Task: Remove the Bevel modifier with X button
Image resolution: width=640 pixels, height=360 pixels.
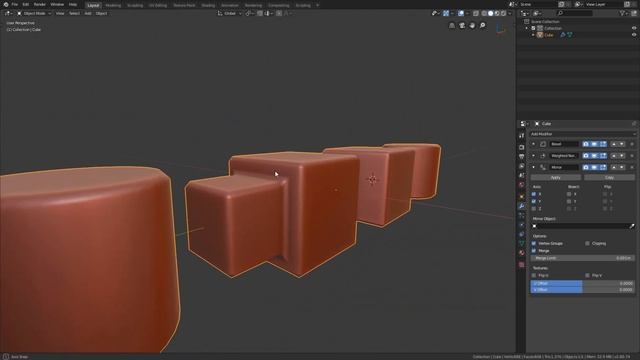Action: (632, 144)
